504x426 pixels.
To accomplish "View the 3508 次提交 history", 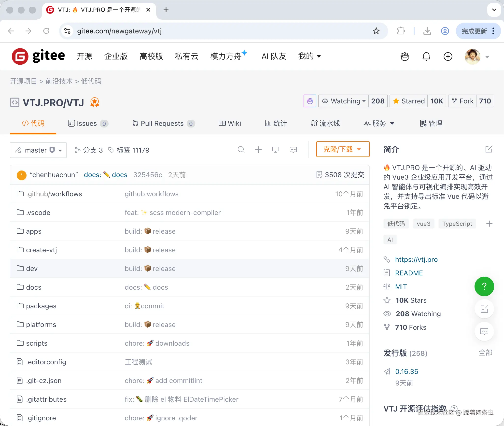I will [x=340, y=175].
